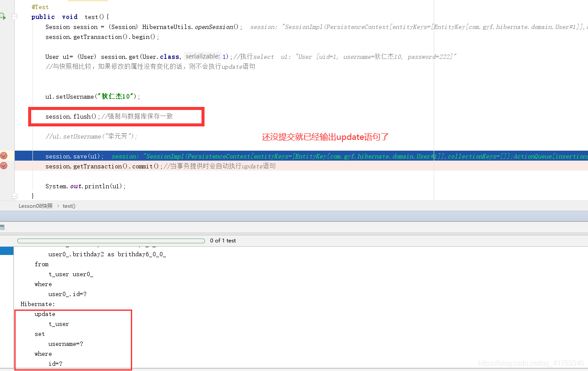The height and width of the screenshot is (371, 588).
Task: Click the u1.setUsername("狄仁杰10") line
Action: coord(93,97)
